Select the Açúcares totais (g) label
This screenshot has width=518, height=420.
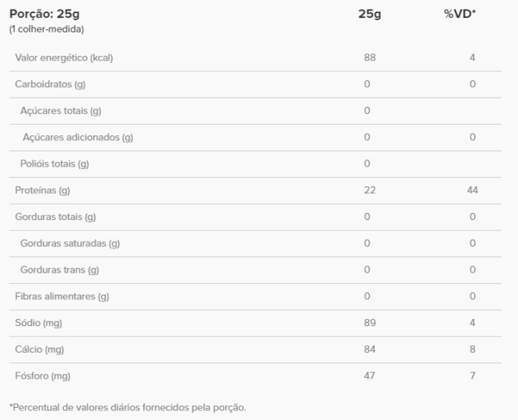pos(61,111)
